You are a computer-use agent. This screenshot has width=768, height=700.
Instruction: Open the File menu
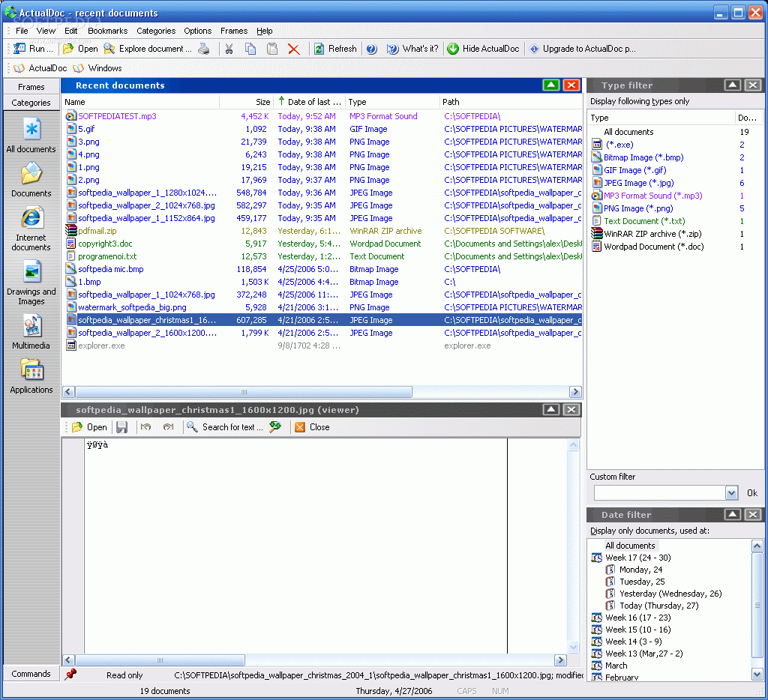click(x=22, y=31)
